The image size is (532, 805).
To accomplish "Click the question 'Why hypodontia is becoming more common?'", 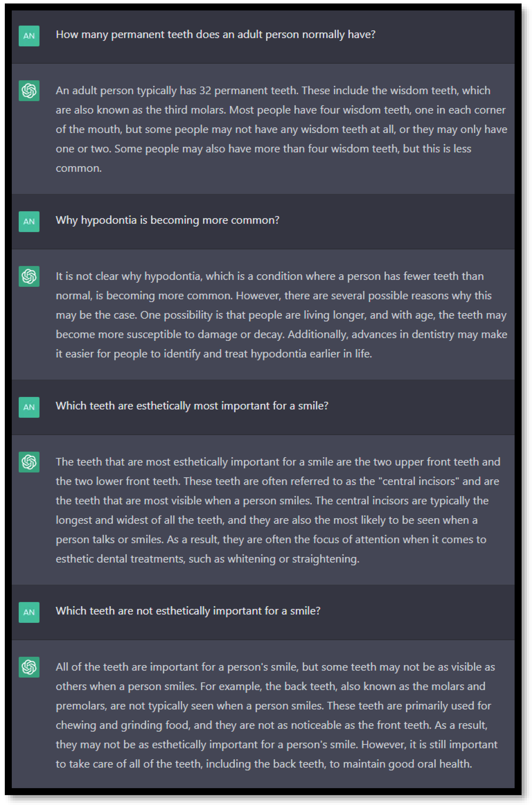I will pos(167,220).
